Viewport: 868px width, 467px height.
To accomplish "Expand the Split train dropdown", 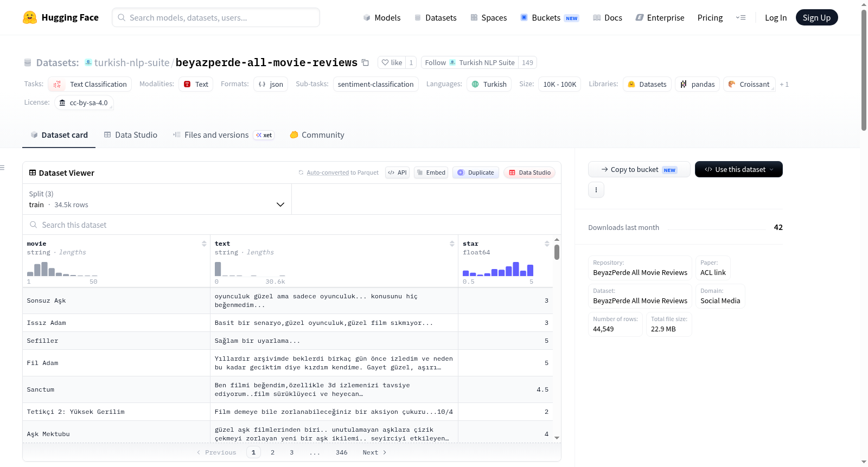I will pos(157,199).
